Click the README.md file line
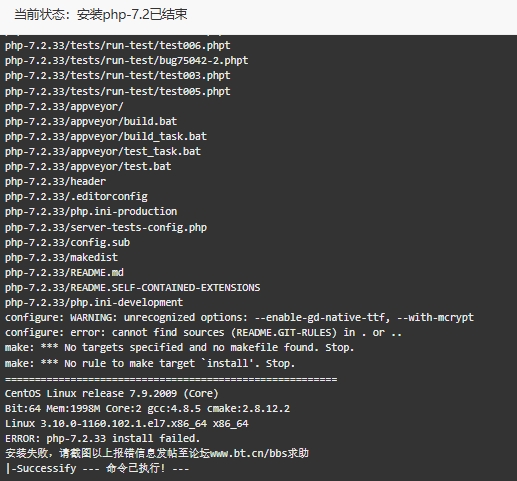517x481 pixels. coord(64,272)
